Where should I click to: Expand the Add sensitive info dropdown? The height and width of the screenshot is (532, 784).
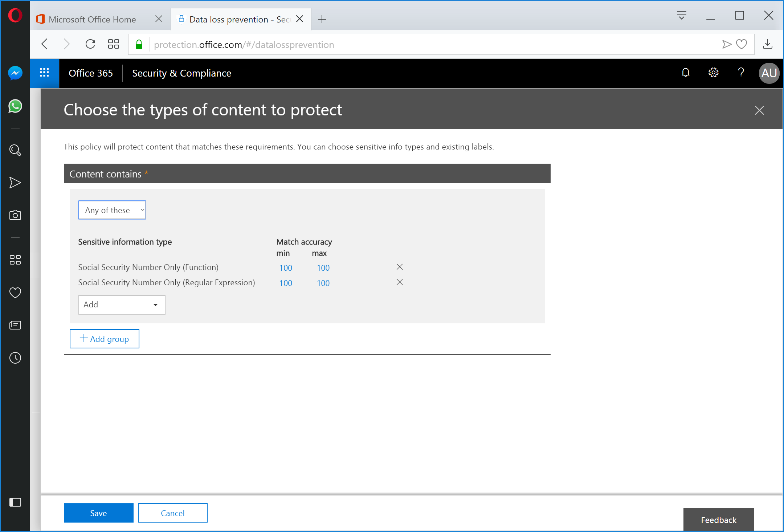(121, 304)
